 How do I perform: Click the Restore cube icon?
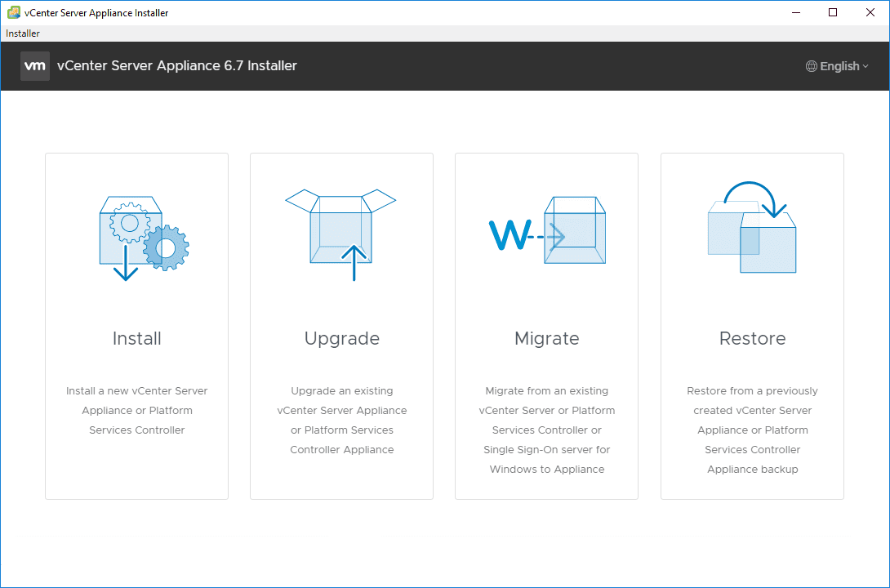[x=751, y=237]
